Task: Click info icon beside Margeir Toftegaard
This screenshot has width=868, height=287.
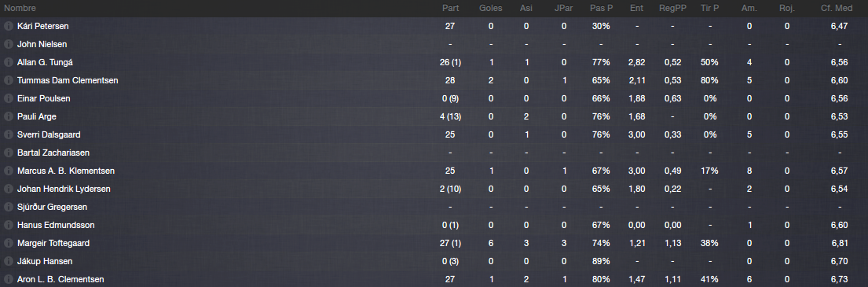Action: point(9,243)
